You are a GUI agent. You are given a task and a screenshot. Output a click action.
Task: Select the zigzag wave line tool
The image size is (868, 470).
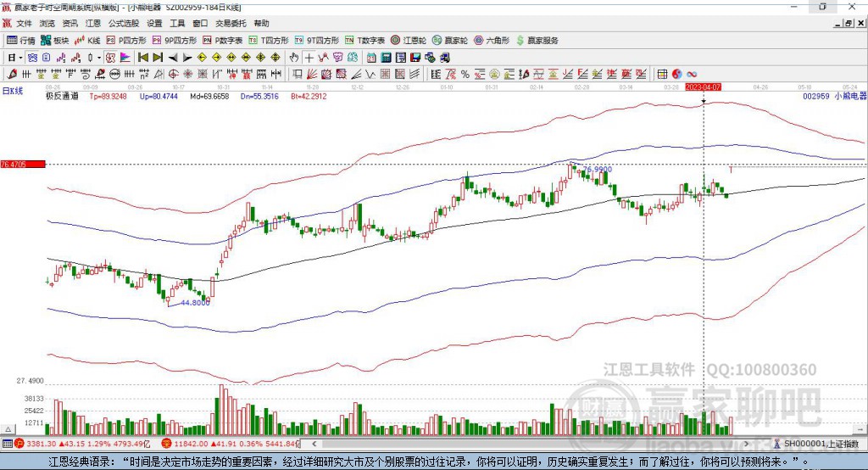click(x=370, y=75)
